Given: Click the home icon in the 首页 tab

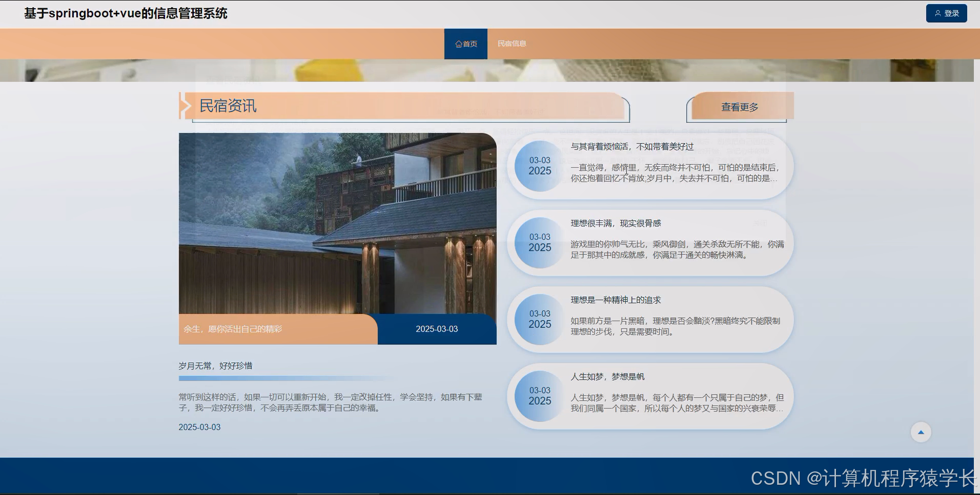Looking at the screenshot, I should (x=458, y=44).
